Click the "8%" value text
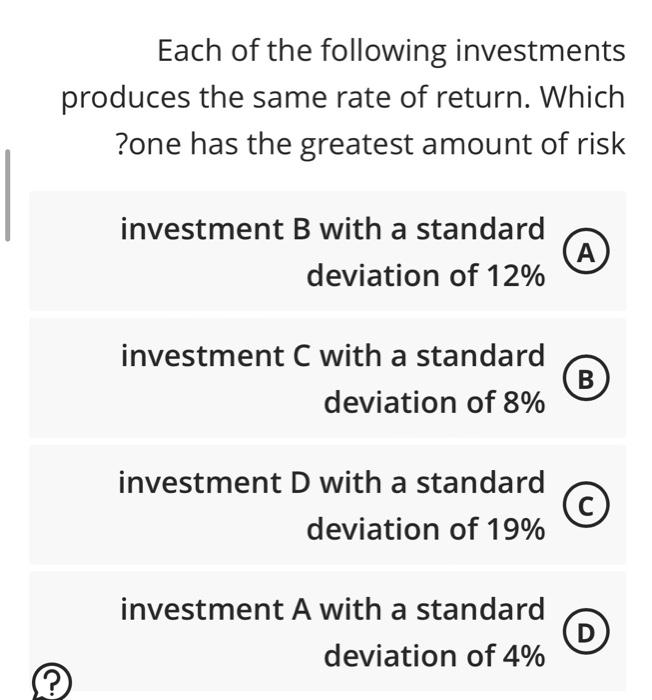Image resolution: width=652 pixels, height=700 pixels. pos(522,402)
